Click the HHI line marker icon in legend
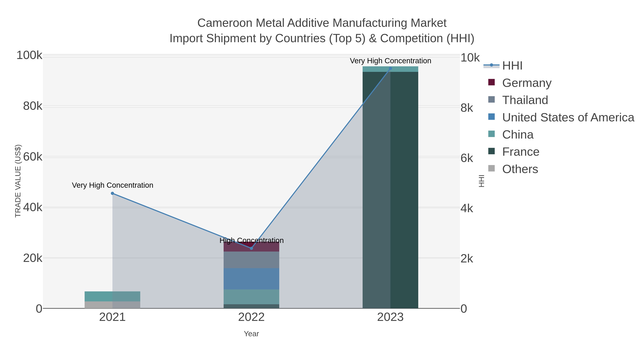 [x=492, y=65]
